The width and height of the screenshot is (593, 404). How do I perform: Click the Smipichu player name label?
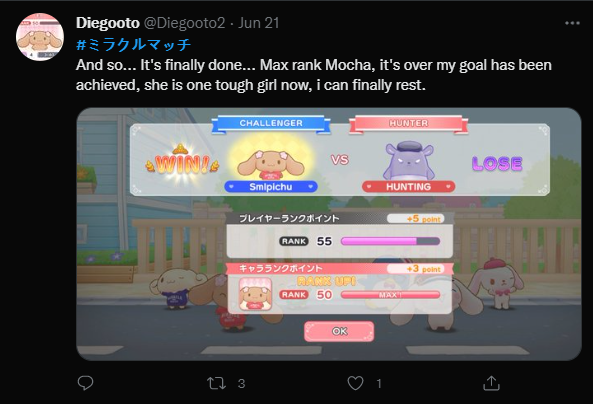[x=271, y=186]
